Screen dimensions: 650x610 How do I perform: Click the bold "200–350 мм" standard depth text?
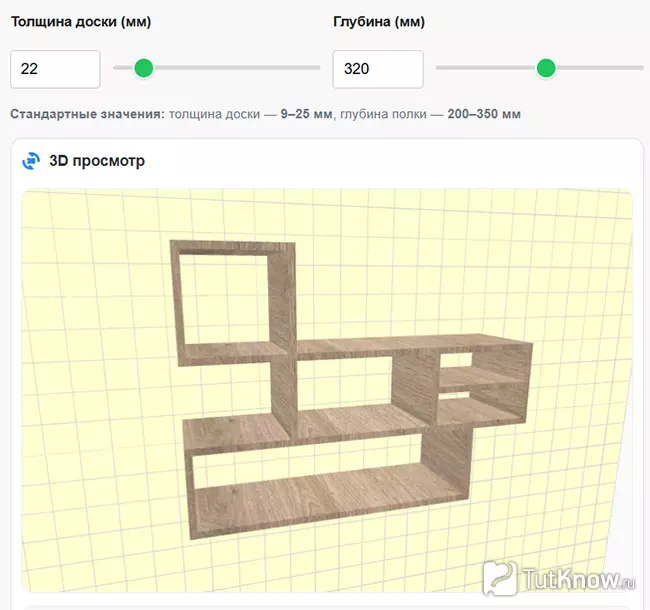coord(484,114)
